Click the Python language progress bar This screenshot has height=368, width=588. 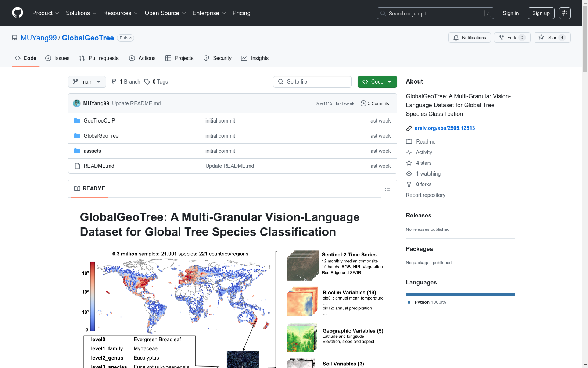[x=460, y=294]
